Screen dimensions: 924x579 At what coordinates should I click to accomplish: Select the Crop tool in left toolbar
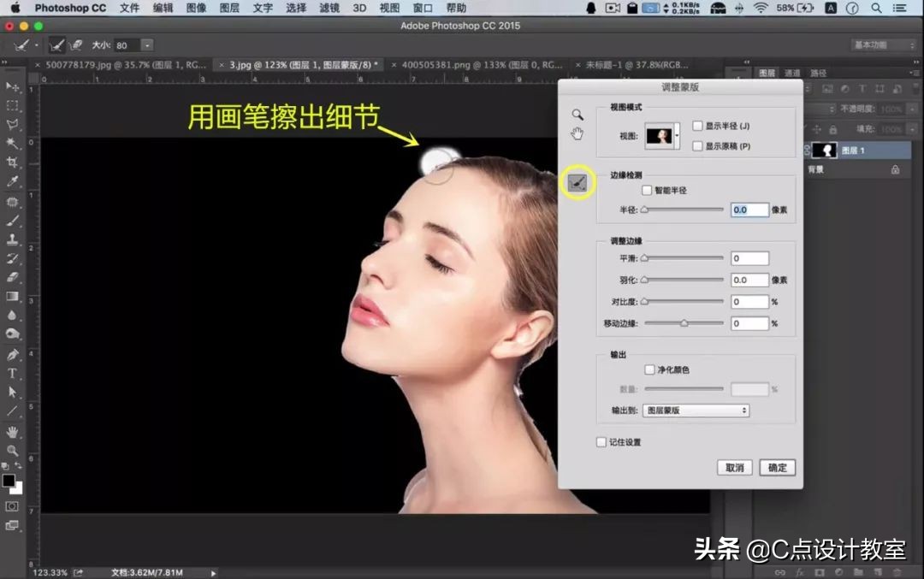point(13,162)
